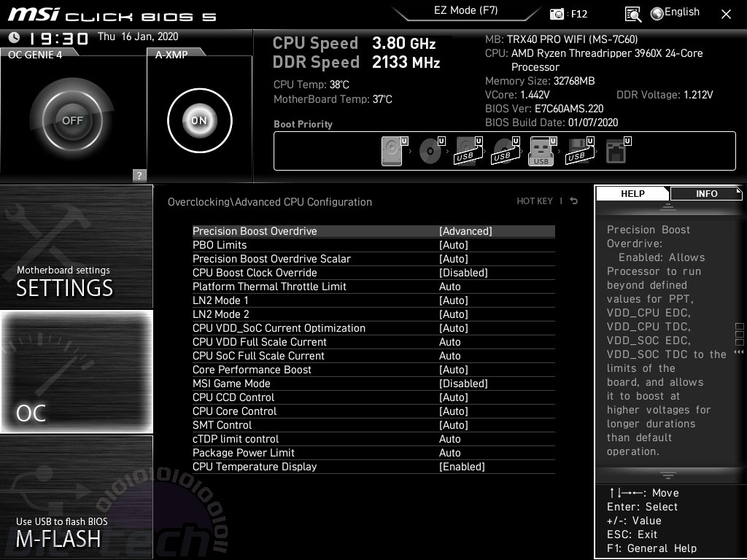Change the Precision Boost Overdrive Scalar value
Image resolution: width=747 pixels, height=560 pixels.
373,259
